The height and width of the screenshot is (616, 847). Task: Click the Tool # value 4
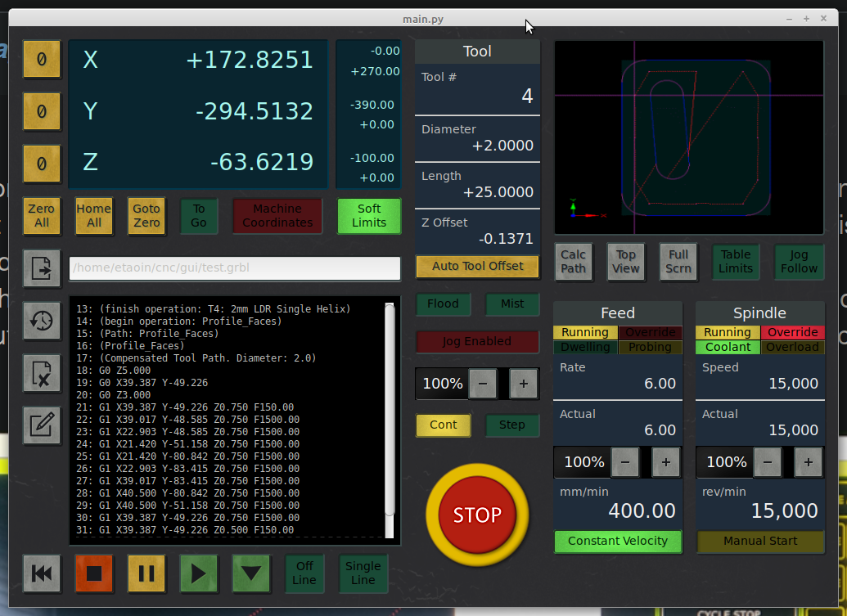(x=527, y=97)
